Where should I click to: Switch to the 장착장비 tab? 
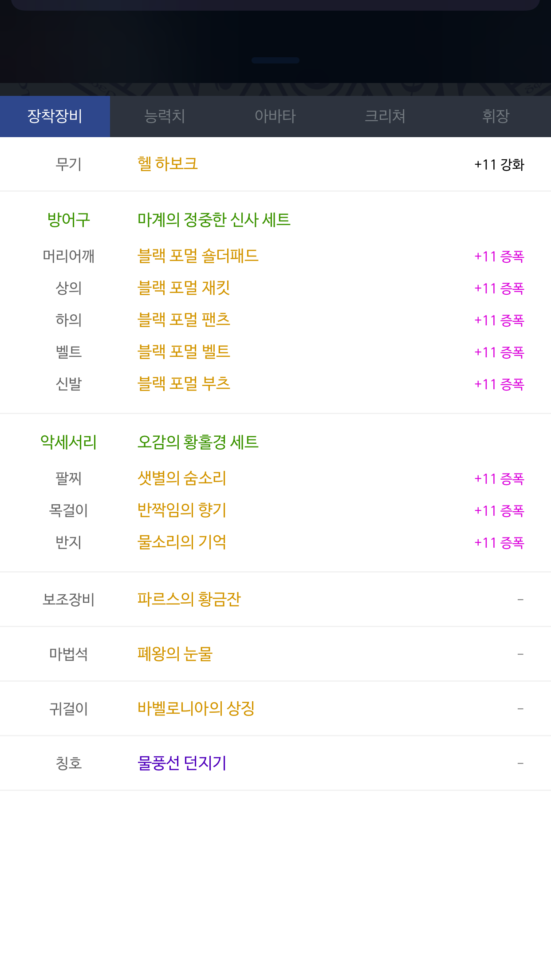(55, 116)
